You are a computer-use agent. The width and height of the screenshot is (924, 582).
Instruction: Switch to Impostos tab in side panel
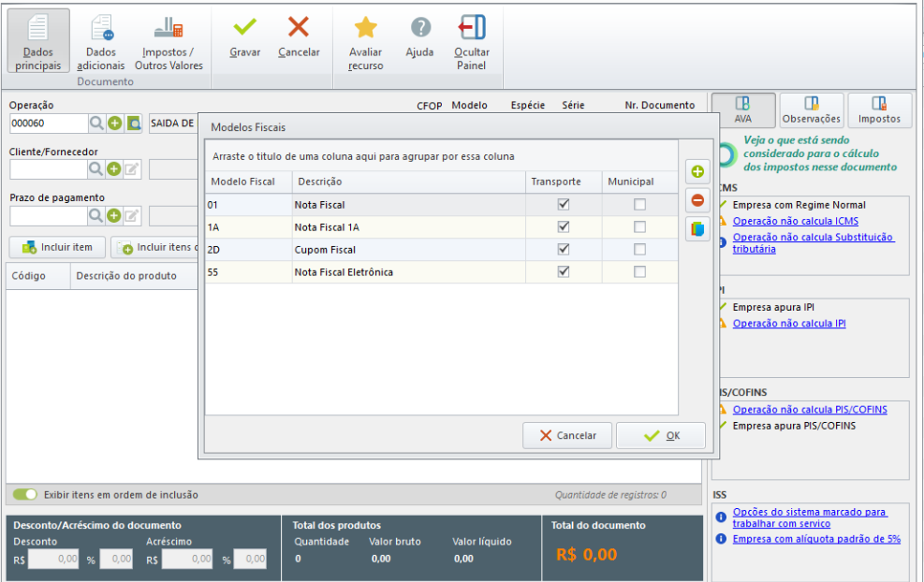pyautogui.click(x=879, y=109)
